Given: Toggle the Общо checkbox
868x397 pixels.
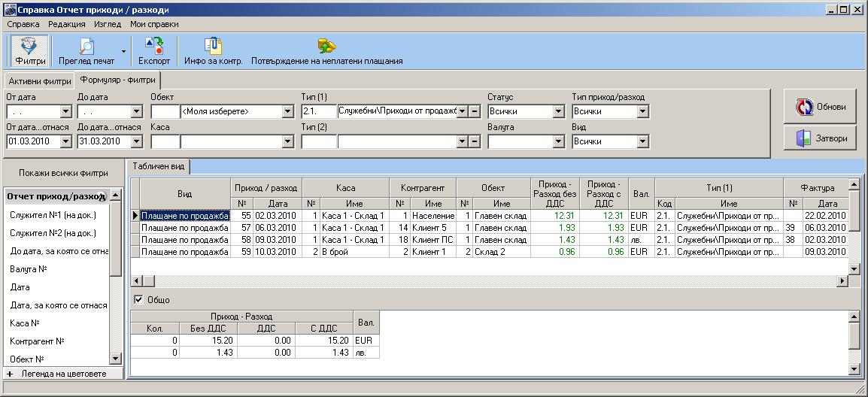Looking at the screenshot, I should coord(139,299).
